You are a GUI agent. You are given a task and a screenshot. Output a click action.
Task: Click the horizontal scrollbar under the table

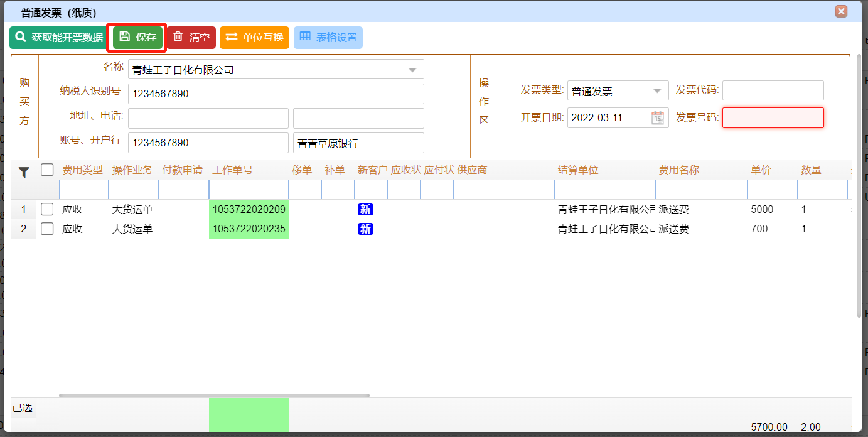[214, 396]
